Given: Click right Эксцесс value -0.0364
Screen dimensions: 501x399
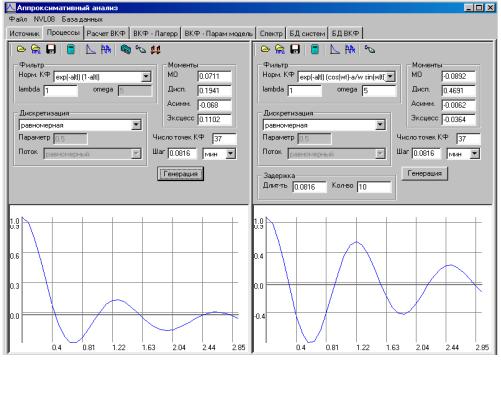Looking at the screenshot, I should coord(458,119).
